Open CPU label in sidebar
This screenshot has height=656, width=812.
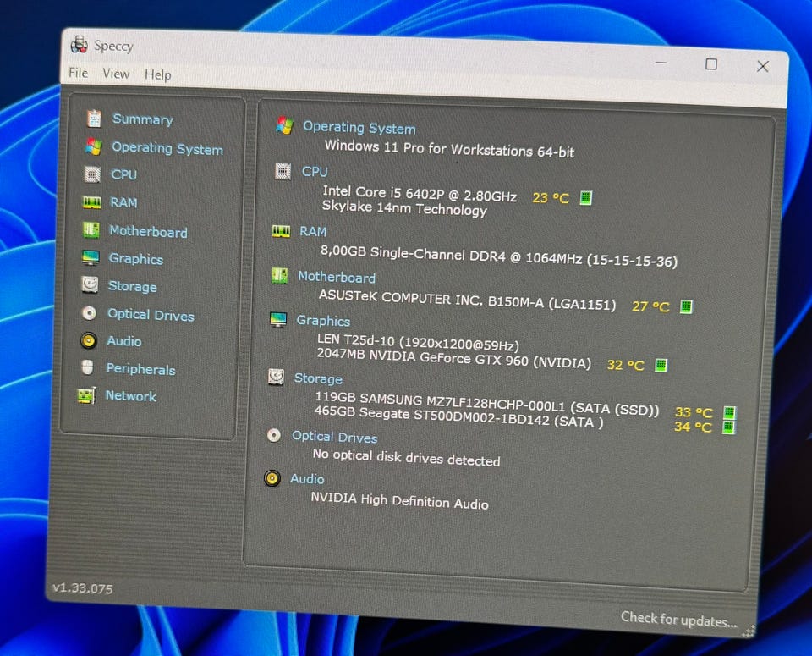(x=124, y=174)
